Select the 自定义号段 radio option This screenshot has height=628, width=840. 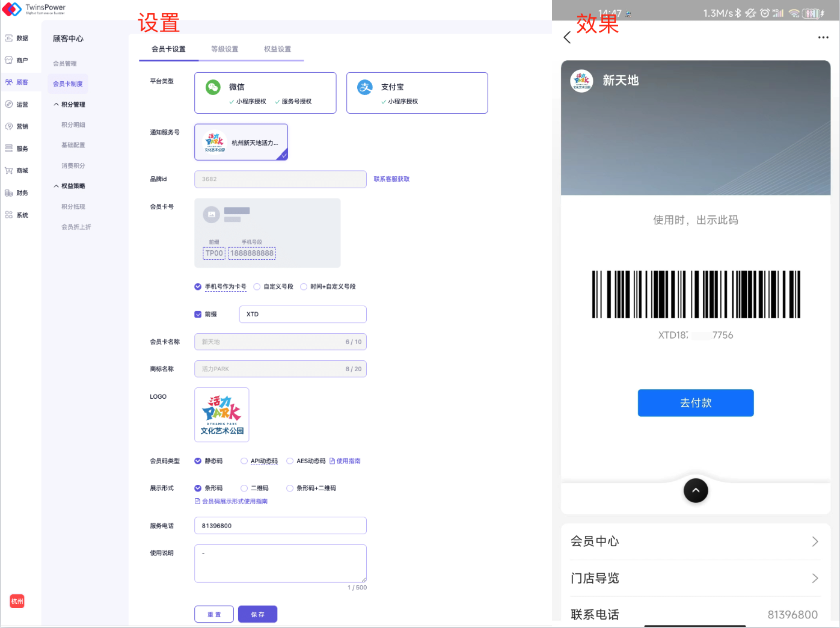click(257, 287)
